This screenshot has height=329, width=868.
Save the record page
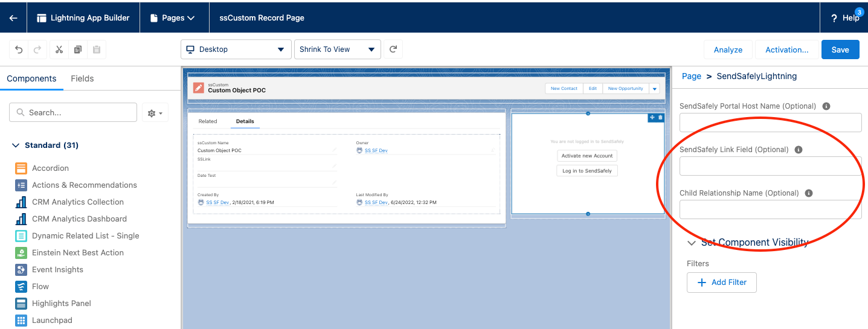tap(840, 50)
